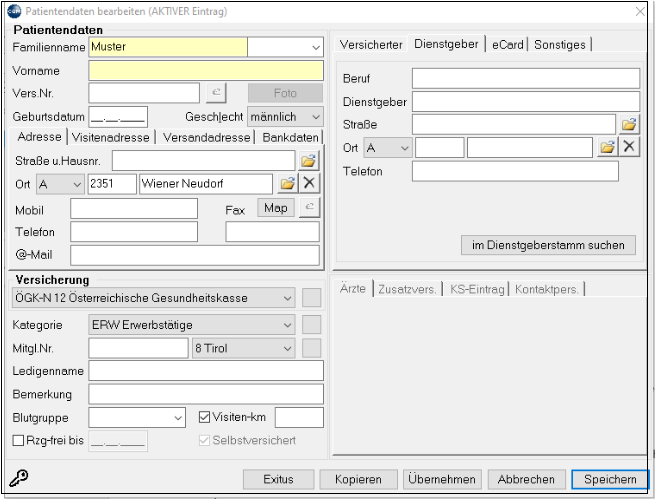Viewport: 656px width, 500px height.
Task: Click the Familienname field containing Muster
Action: click(168, 47)
